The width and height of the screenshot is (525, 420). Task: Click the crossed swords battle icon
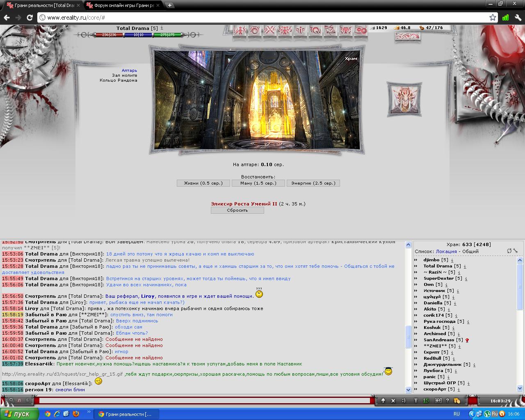tap(270, 30)
